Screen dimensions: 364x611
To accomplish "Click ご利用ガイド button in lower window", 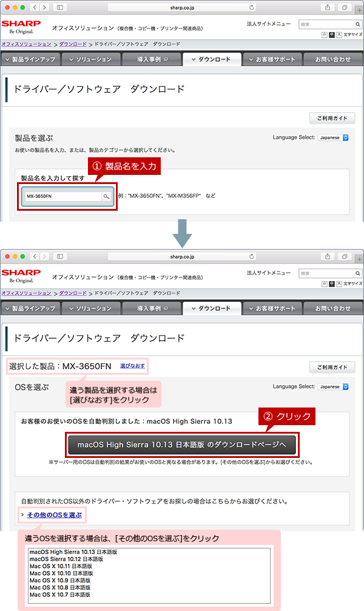I will tap(332, 367).
